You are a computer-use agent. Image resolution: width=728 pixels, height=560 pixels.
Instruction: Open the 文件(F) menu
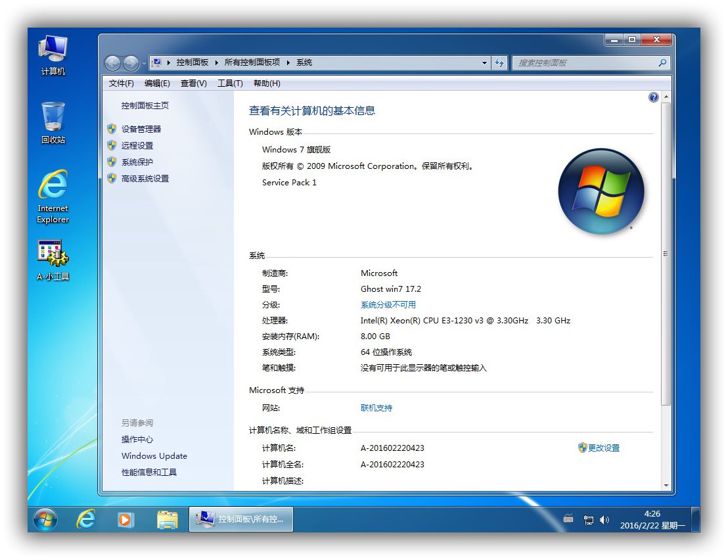pos(121,83)
